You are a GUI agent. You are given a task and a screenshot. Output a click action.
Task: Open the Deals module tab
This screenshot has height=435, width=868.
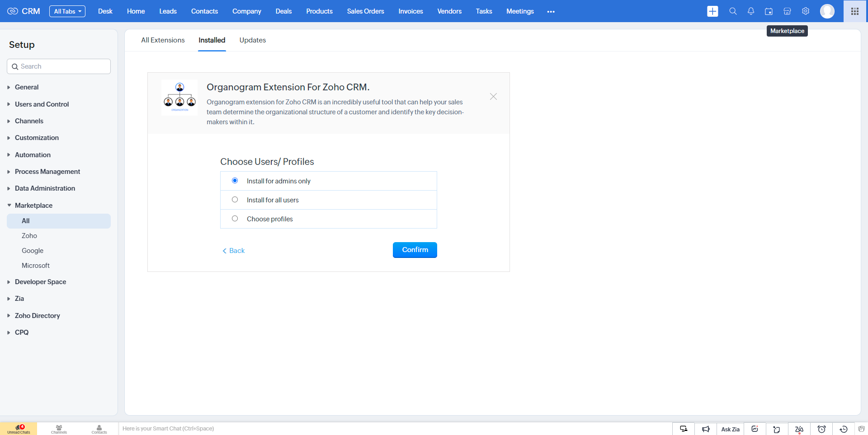283,11
